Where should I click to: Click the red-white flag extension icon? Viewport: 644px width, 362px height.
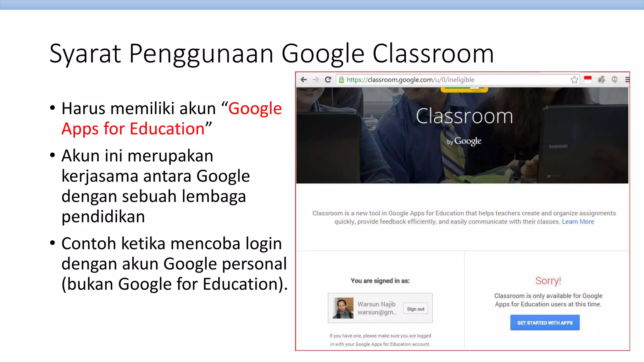pos(588,79)
